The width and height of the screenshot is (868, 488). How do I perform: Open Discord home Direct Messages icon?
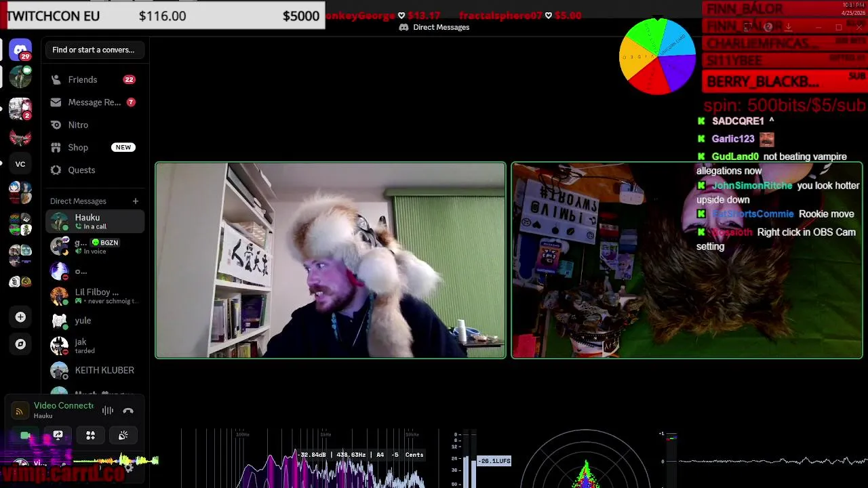point(20,49)
